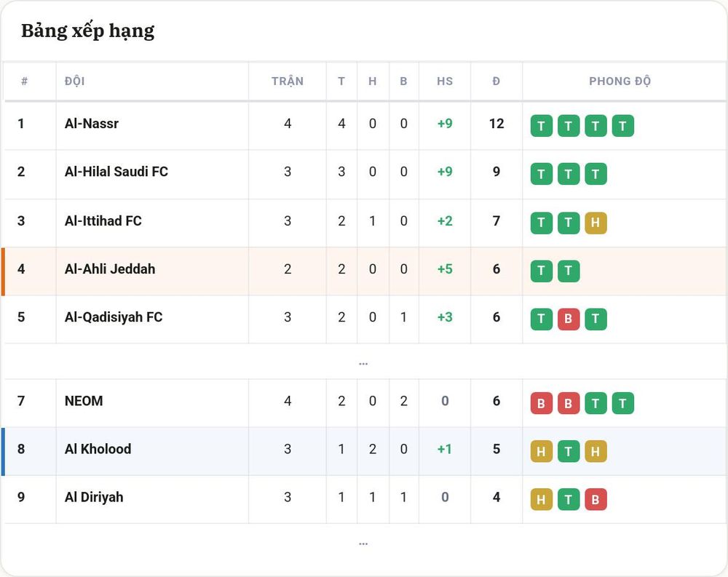Viewport: 728px width, 577px height.
Task: Click Al-Hilal Saudi FC's last T badge
Action: 596,174
